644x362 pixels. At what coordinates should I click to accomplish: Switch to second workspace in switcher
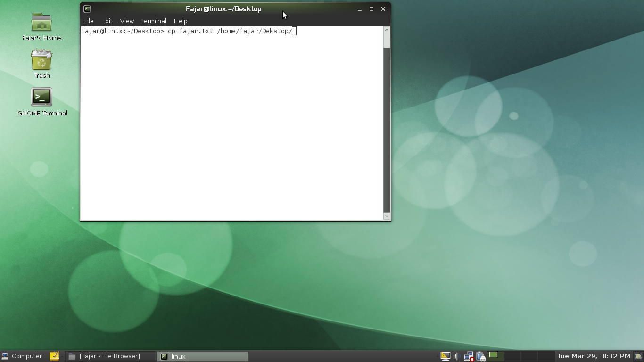pyautogui.click(x=512, y=356)
